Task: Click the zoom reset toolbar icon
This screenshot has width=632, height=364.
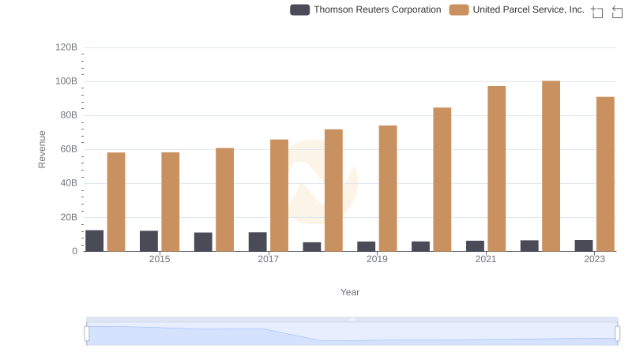Action: pyautogui.click(x=617, y=12)
